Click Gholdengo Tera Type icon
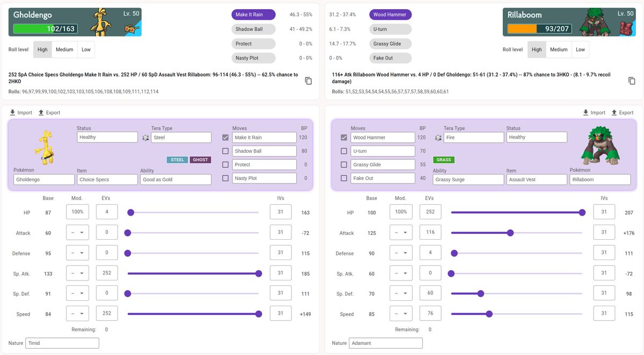Screen dimensions: 644x355 click(145, 138)
